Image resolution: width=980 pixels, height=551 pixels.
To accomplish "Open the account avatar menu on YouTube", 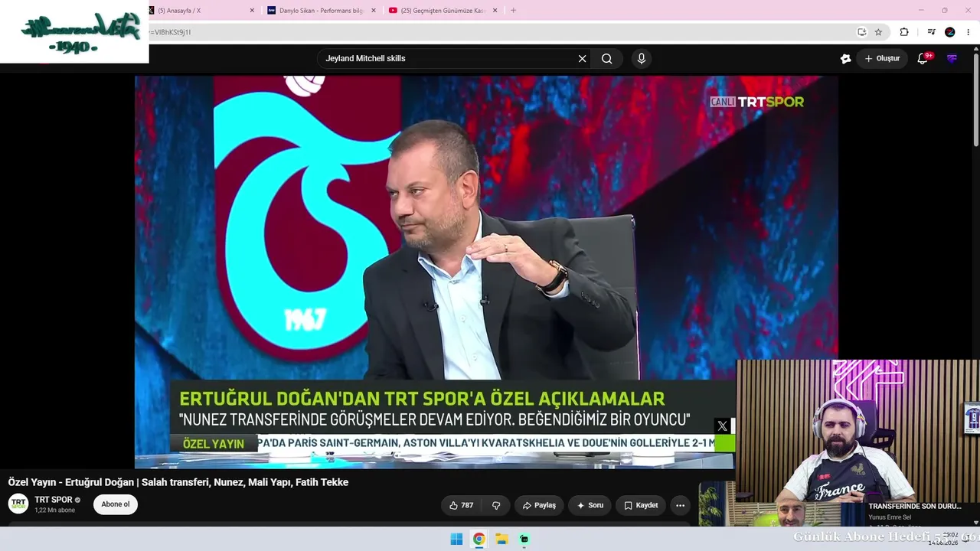I will [x=952, y=58].
